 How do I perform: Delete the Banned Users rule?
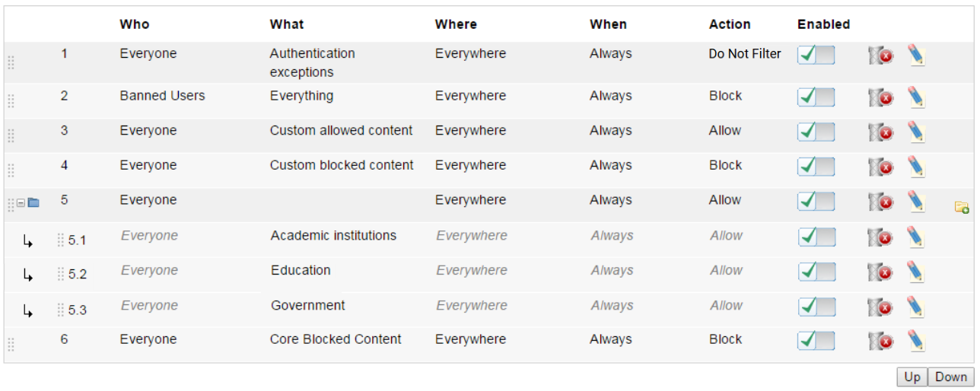pyautogui.click(x=881, y=97)
